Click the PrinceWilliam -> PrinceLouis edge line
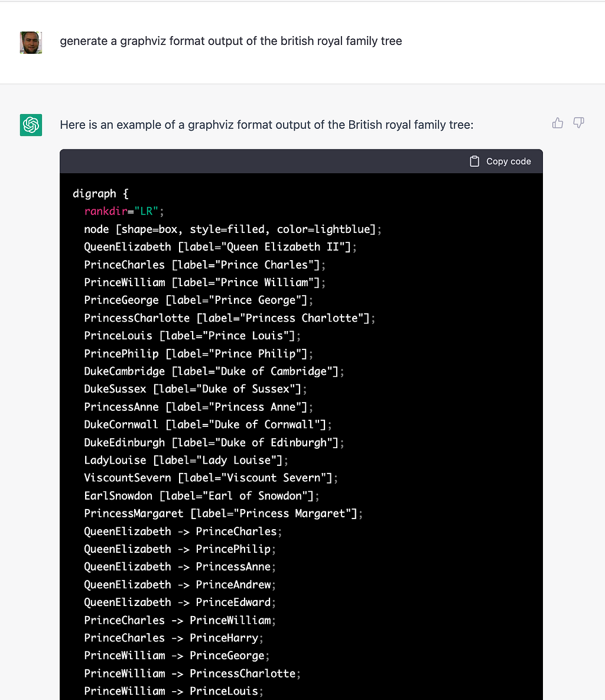Image resolution: width=605 pixels, height=700 pixels. tap(174, 691)
